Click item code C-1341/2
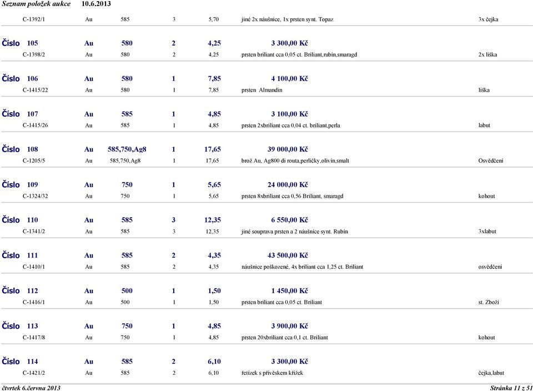The width and height of the screenshot is (533, 392). [34, 231]
